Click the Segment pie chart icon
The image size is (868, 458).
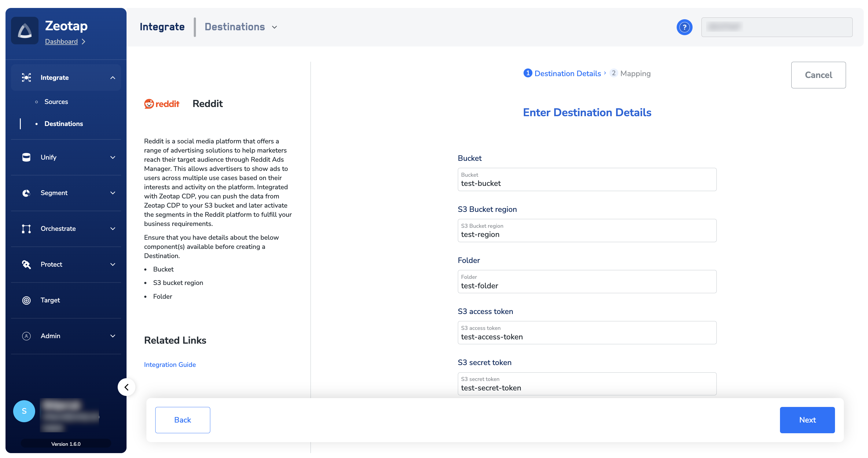(26, 193)
